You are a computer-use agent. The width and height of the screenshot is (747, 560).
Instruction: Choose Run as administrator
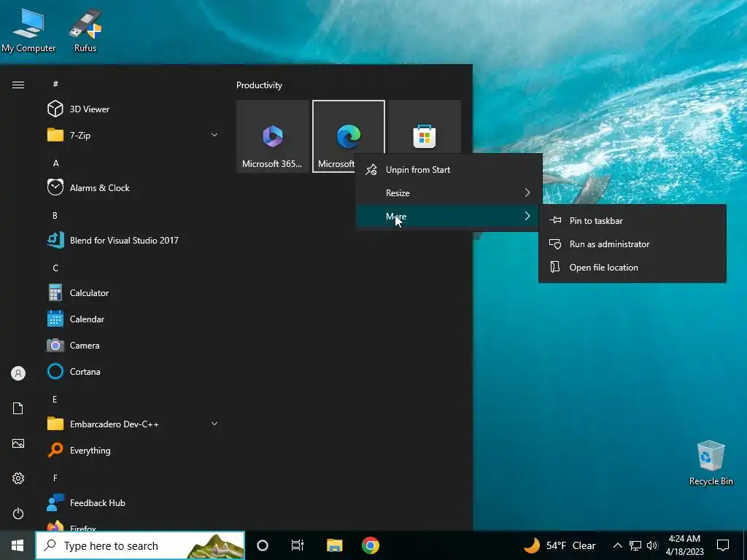point(632,244)
